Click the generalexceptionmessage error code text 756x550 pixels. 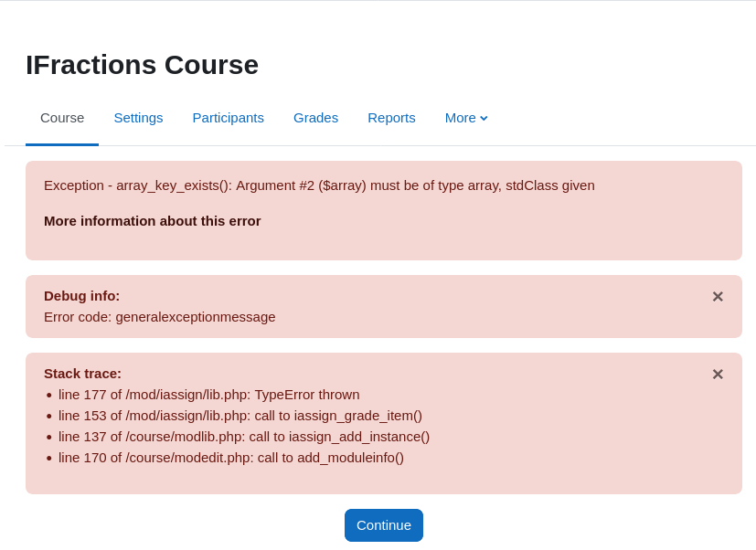(x=159, y=317)
